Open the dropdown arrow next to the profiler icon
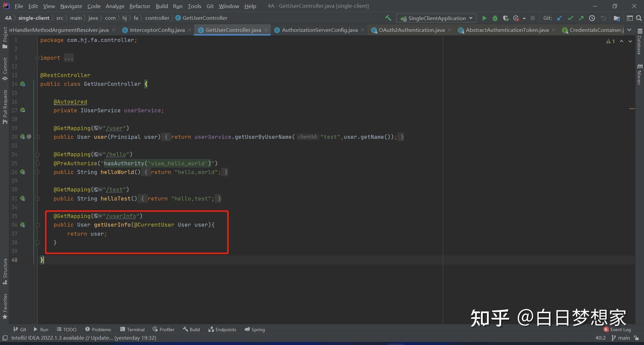The width and height of the screenshot is (644, 345). click(524, 18)
